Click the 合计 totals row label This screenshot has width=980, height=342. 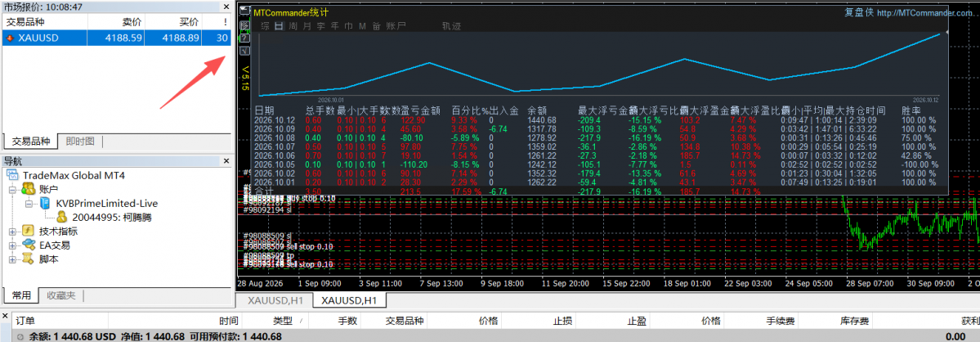[x=265, y=191]
